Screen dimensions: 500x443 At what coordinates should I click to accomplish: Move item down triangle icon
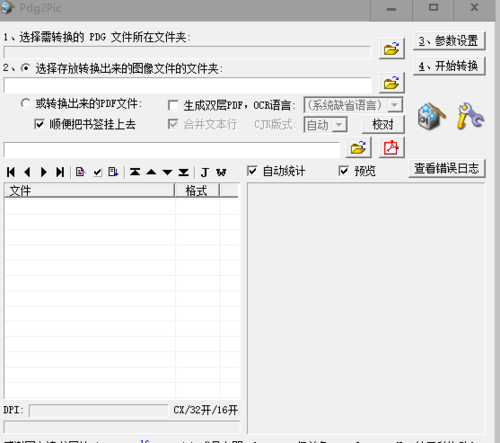(x=167, y=172)
